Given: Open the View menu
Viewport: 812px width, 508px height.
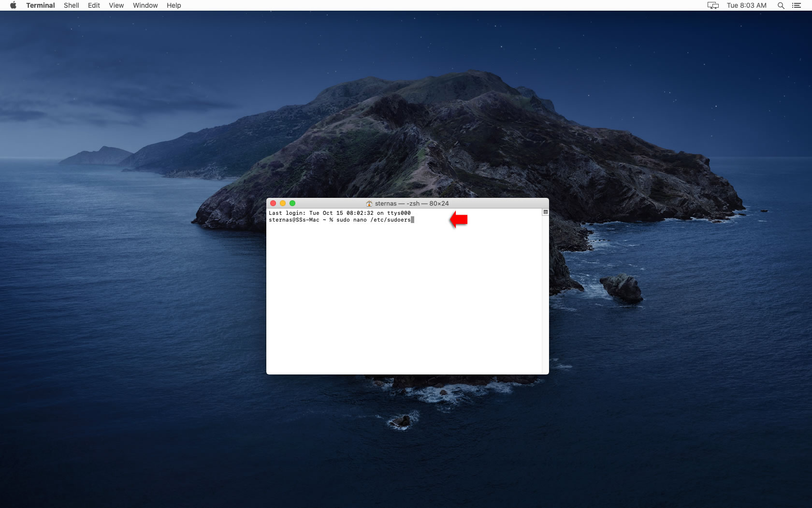Looking at the screenshot, I should [116, 5].
